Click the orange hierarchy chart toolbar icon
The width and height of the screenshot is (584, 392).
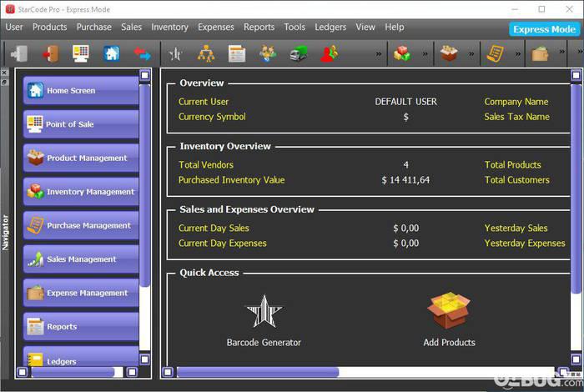tap(206, 53)
